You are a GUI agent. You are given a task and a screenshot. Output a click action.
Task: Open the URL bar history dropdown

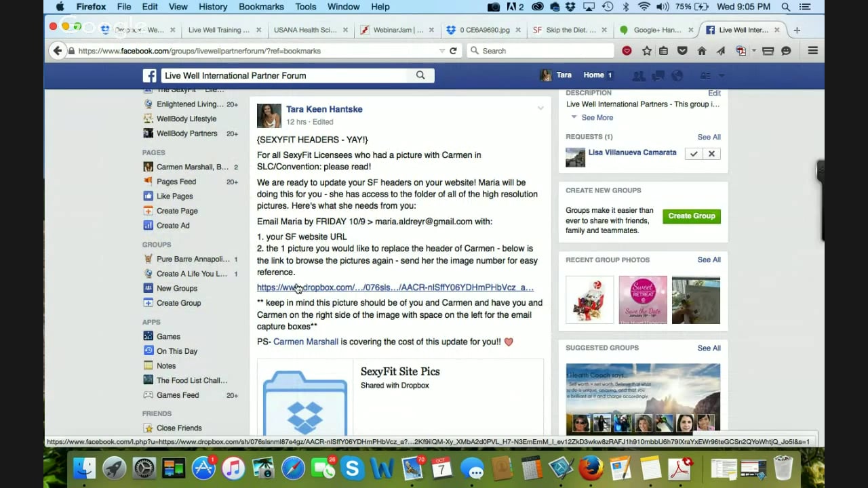442,51
